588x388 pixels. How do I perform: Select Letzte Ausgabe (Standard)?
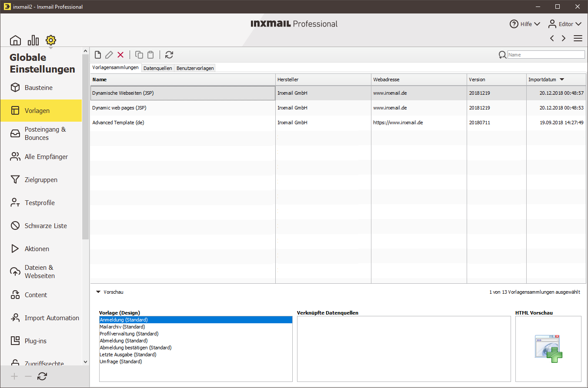(x=196, y=355)
